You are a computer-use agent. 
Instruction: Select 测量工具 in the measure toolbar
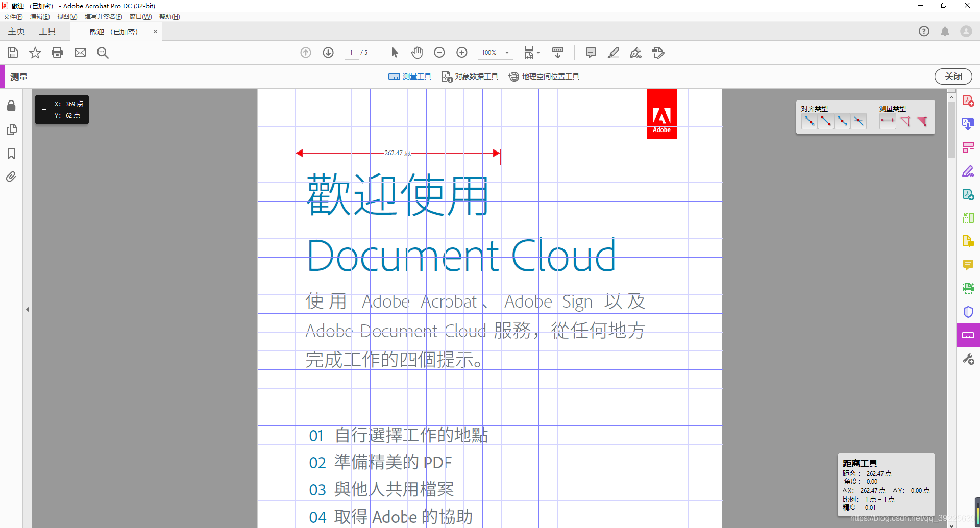(410, 77)
